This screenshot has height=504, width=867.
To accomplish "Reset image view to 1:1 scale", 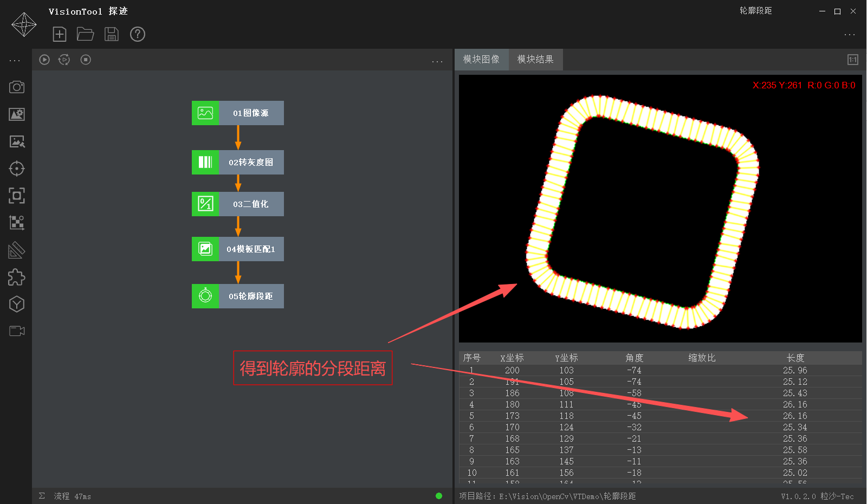I will click(853, 60).
